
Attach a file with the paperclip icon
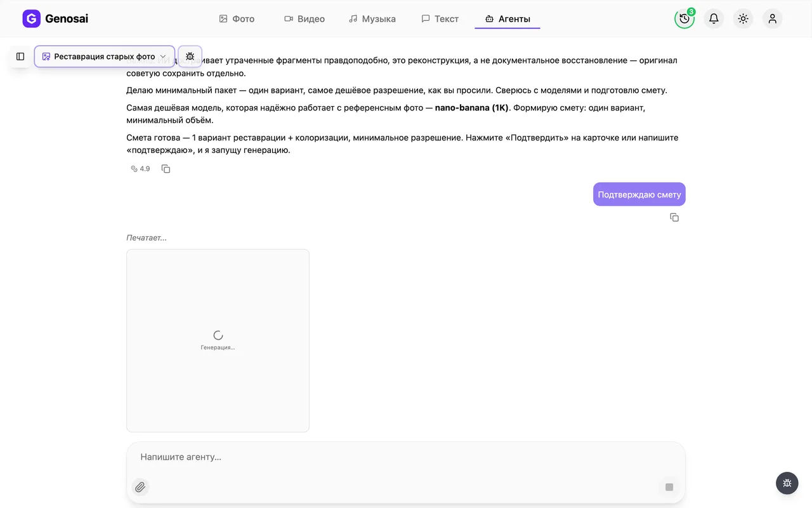click(x=140, y=487)
